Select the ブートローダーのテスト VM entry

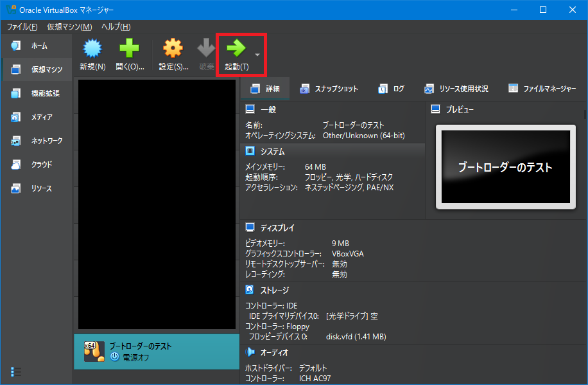pos(157,352)
